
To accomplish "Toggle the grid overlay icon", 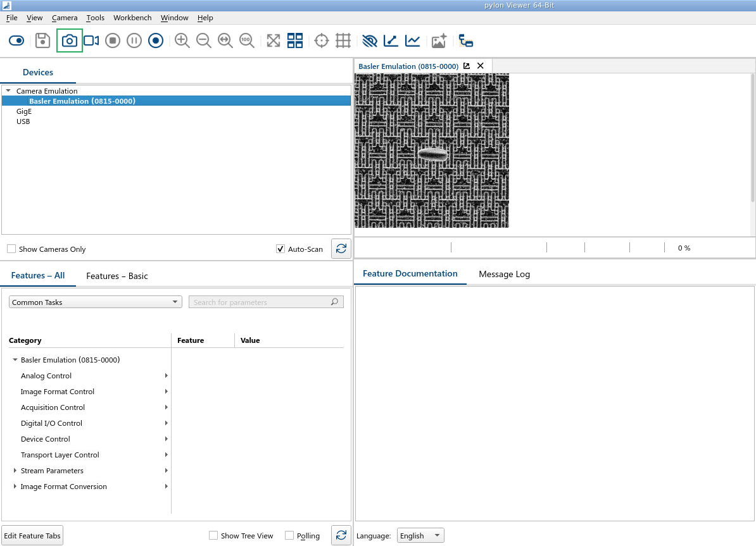I will coord(343,40).
